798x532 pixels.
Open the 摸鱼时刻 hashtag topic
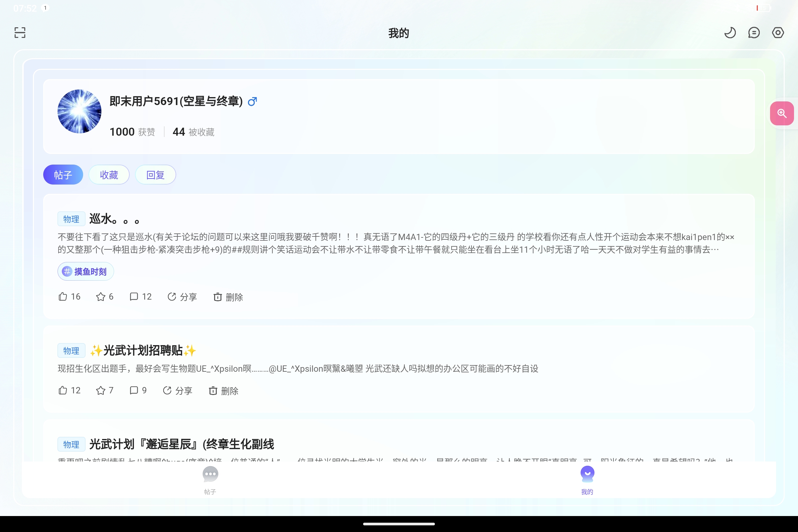tap(85, 271)
